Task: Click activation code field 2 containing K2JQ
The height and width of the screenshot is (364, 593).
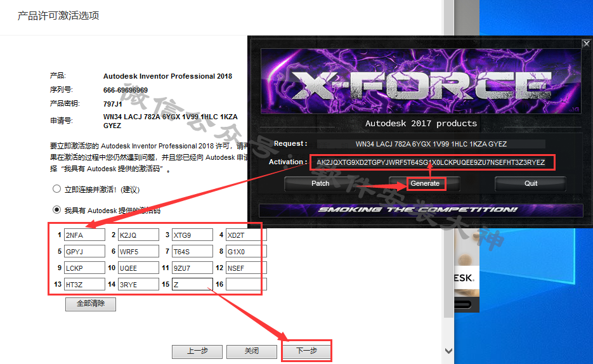Action: pyautogui.click(x=138, y=235)
